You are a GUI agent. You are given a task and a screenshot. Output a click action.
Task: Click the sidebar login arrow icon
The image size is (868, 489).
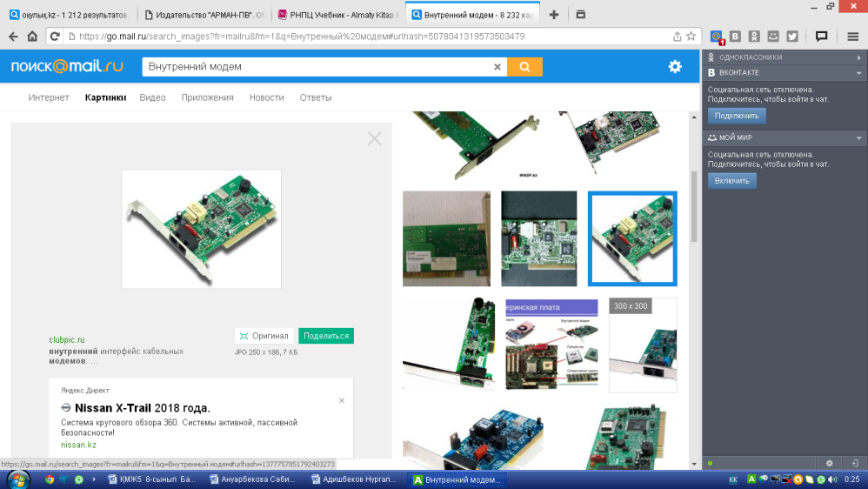coord(855,464)
